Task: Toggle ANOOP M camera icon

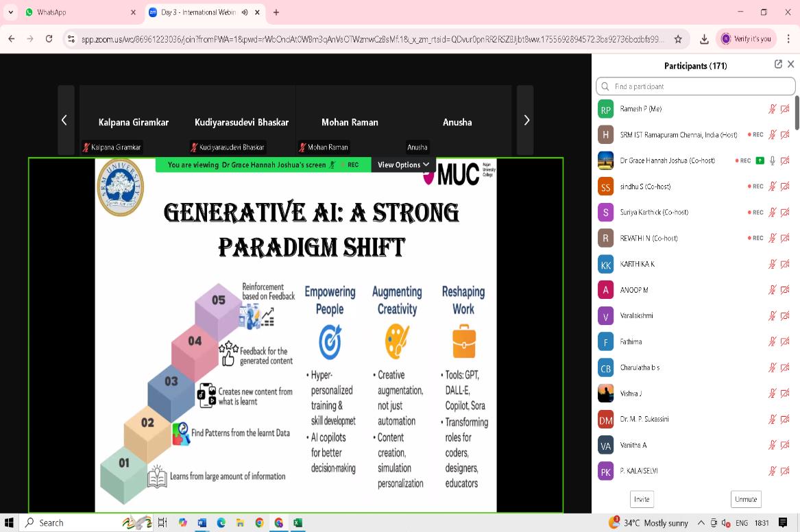Action: click(785, 290)
